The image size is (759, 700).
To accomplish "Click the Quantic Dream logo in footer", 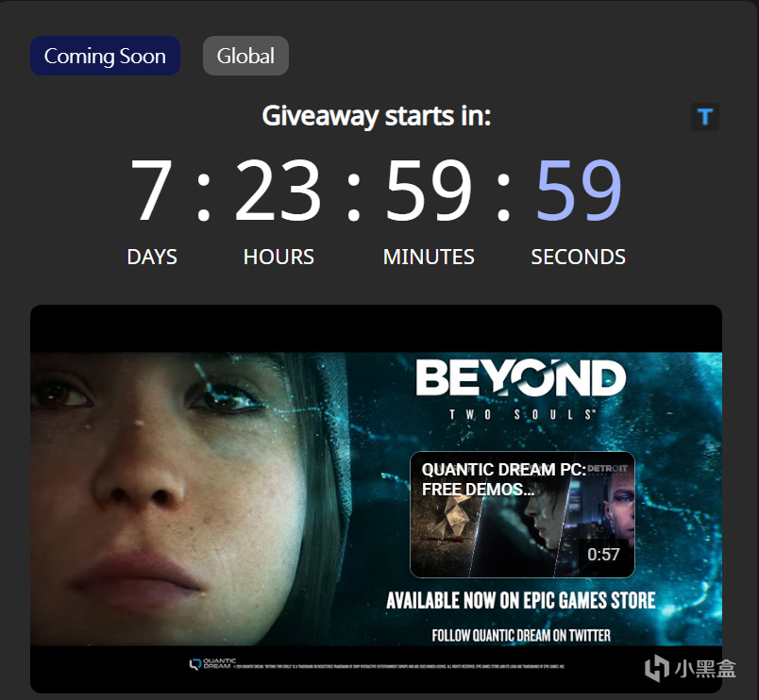I will (212, 664).
